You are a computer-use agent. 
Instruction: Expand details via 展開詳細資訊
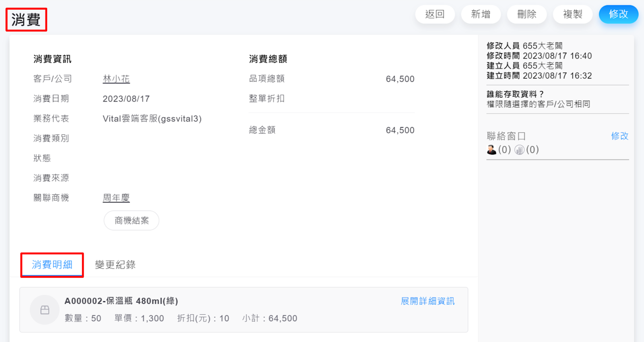pyautogui.click(x=427, y=301)
